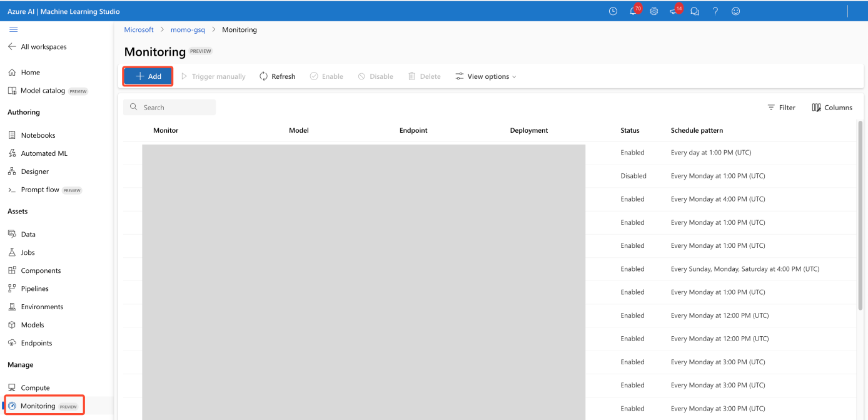Click the Refresh button

coord(277,76)
